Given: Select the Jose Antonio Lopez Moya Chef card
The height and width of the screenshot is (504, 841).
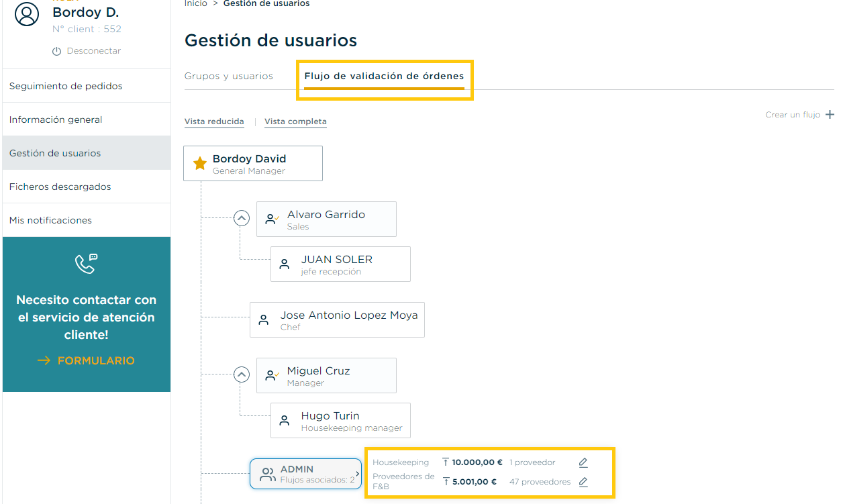Looking at the screenshot, I should pos(337,320).
